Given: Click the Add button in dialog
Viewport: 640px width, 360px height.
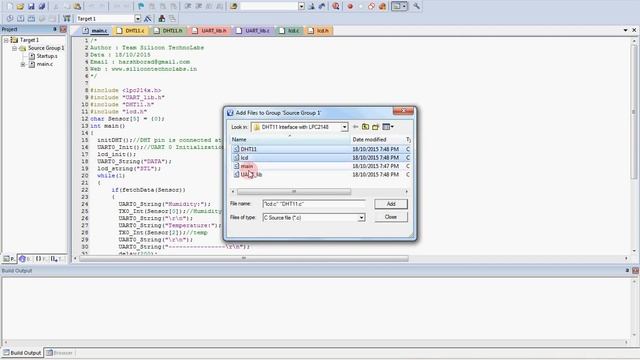Looking at the screenshot, I should (x=391, y=204).
